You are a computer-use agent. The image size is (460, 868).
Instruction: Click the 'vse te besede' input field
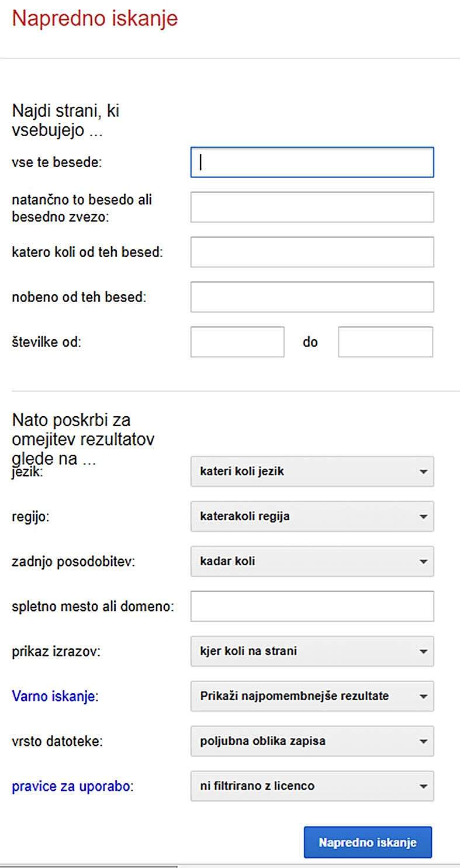tap(312, 162)
